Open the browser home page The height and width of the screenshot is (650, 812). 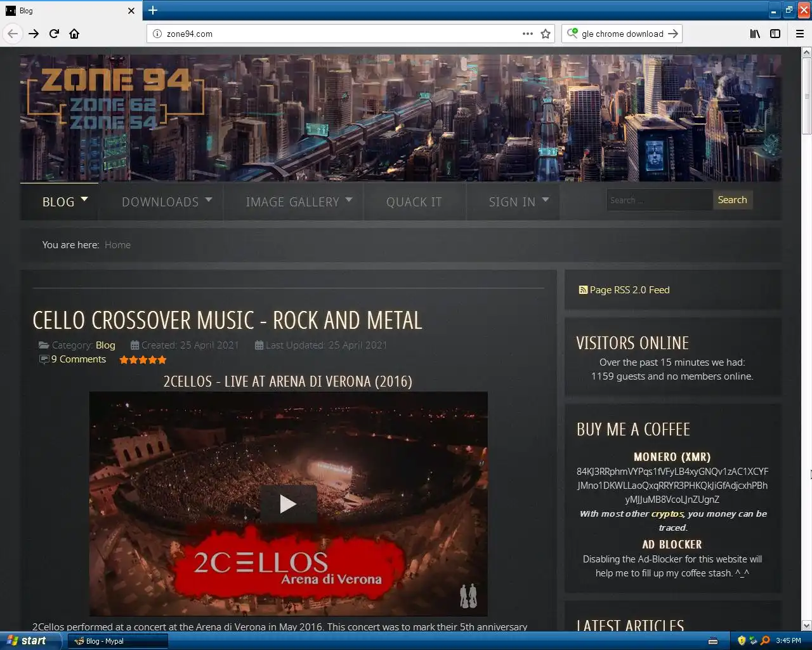pos(74,34)
